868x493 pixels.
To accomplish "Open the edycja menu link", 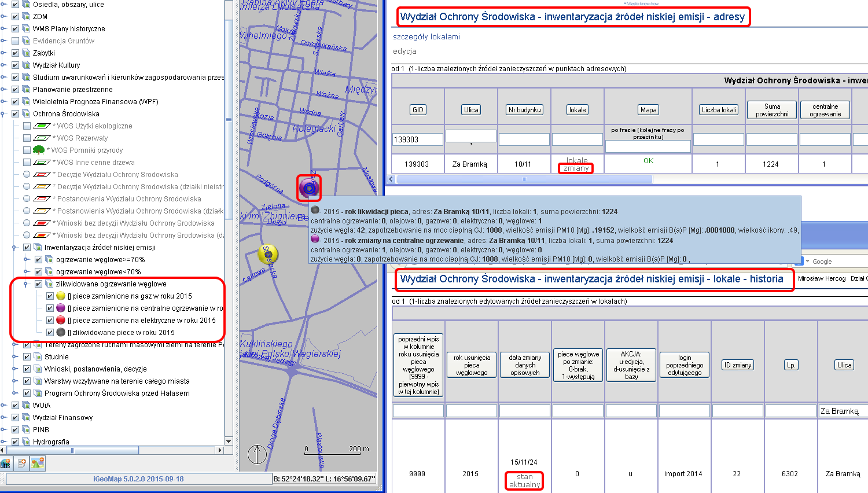I will coord(404,51).
